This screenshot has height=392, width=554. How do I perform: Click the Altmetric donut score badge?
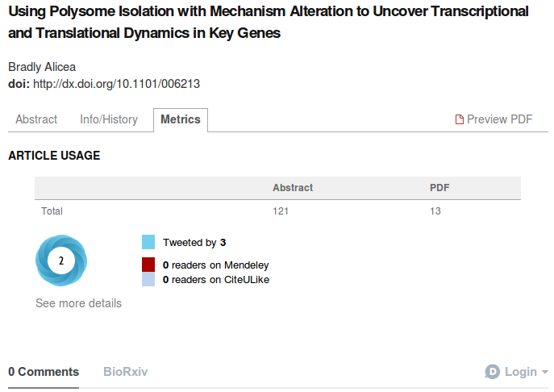[61, 261]
